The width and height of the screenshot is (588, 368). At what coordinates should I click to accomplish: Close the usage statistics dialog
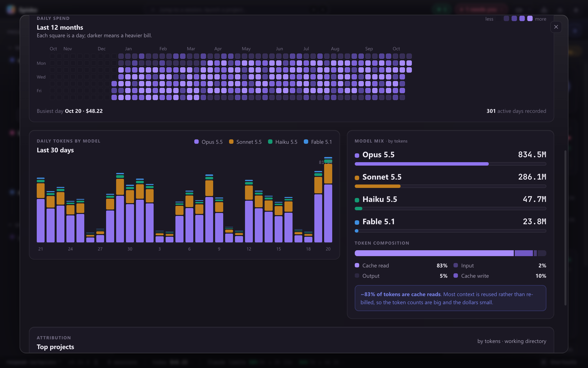556,27
